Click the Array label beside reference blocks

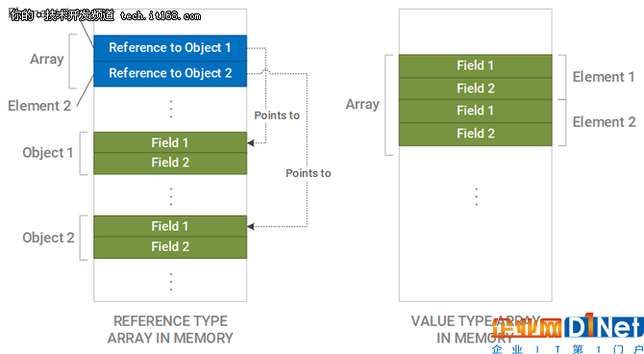tap(47, 60)
